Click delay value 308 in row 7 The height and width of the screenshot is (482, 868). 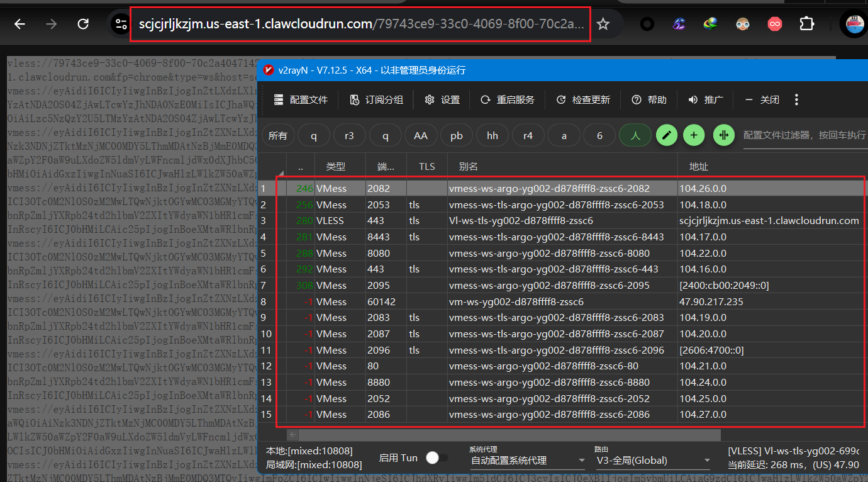(x=304, y=285)
